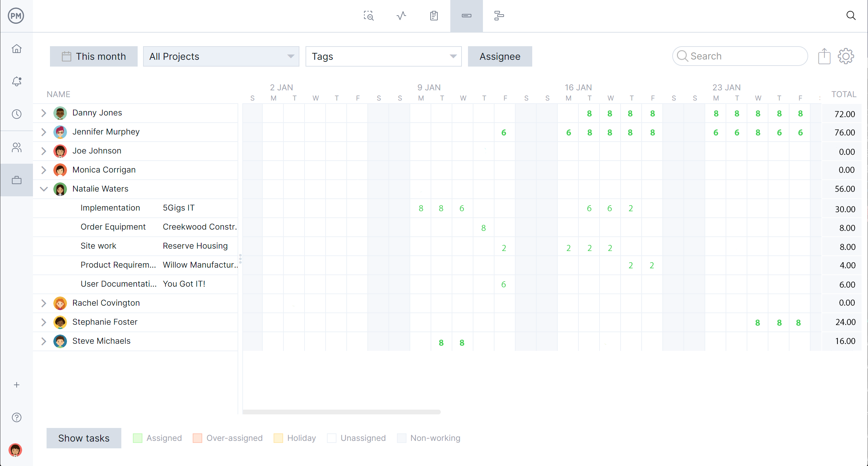This screenshot has width=868, height=466.
Task: Expand Danny Jones assignee row
Action: tap(45, 112)
